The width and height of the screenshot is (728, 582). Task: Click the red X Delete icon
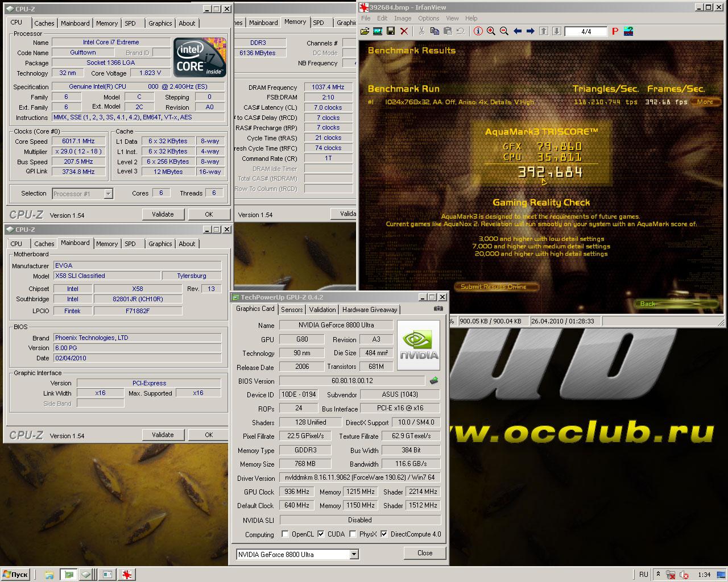(404, 31)
